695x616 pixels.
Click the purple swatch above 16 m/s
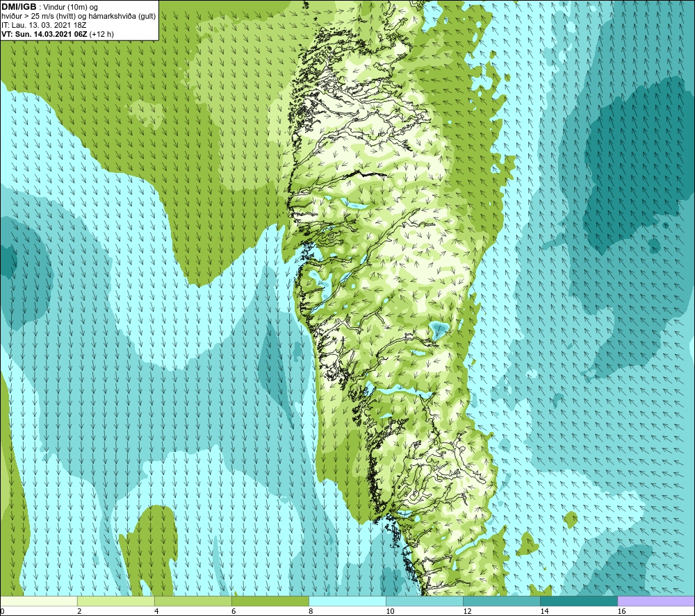656,601
